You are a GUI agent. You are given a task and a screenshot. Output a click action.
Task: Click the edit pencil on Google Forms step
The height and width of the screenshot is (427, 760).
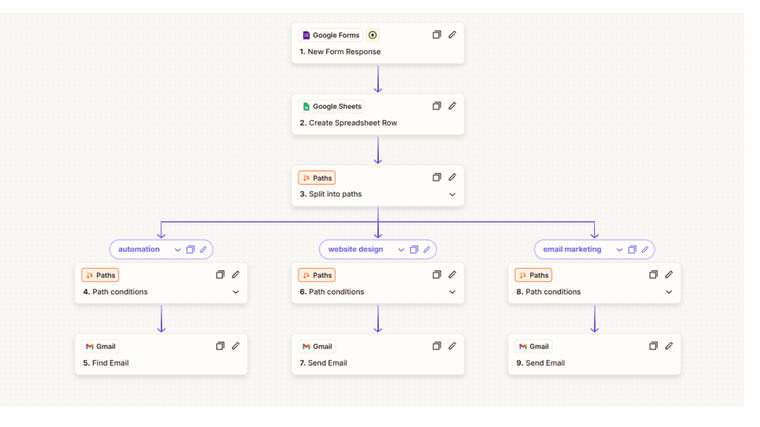452,35
